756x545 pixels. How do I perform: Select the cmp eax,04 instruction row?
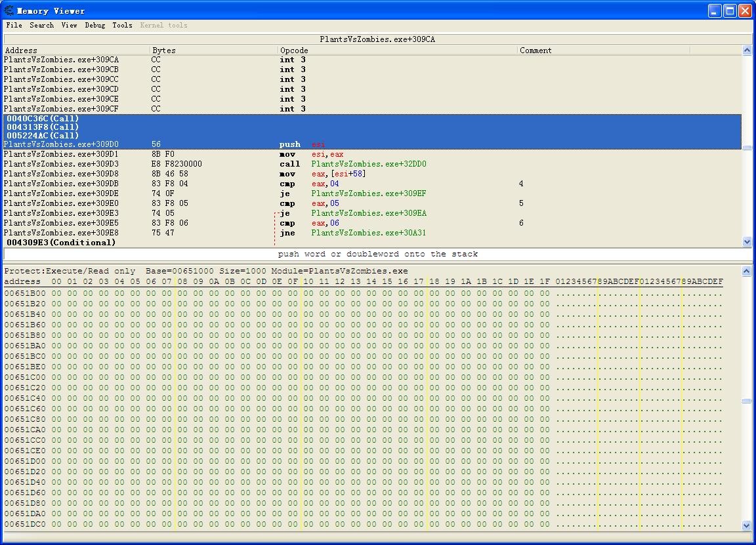coord(372,184)
